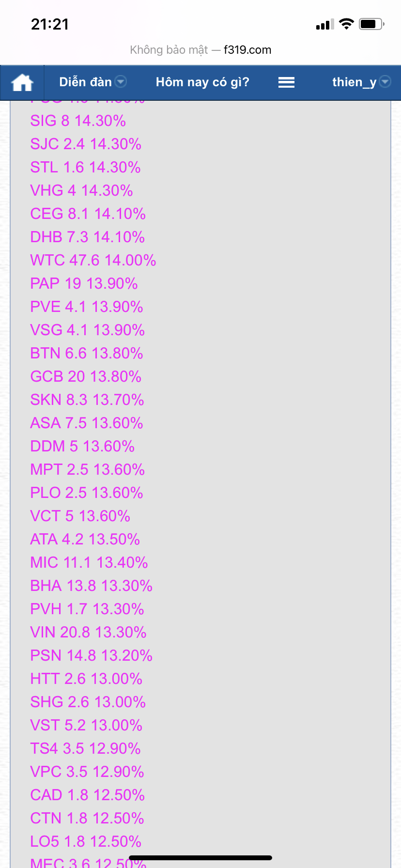
Task: Open the Hôm nay có gì? tab
Action: pos(202,82)
